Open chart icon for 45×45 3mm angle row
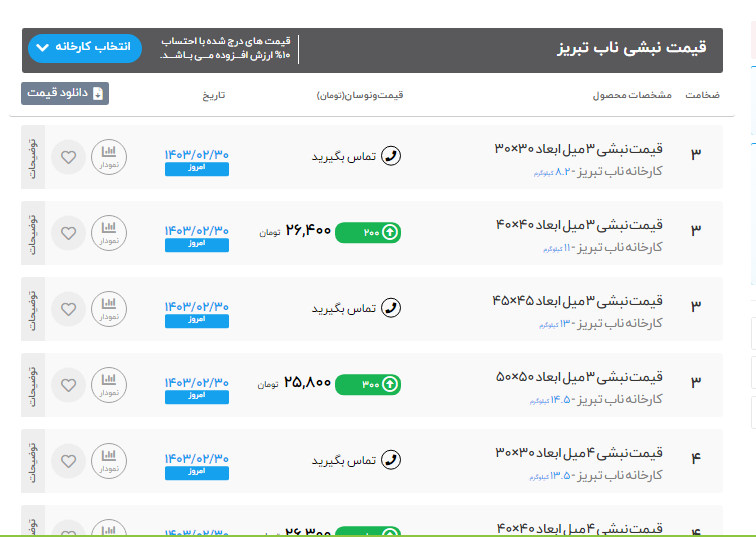 (109, 308)
